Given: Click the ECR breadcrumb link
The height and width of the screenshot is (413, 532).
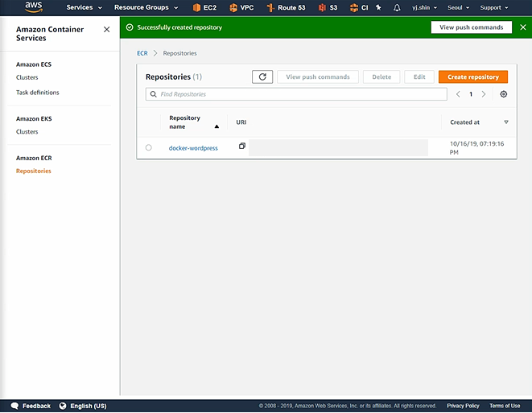Looking at the screenshot, I should 142,53.
